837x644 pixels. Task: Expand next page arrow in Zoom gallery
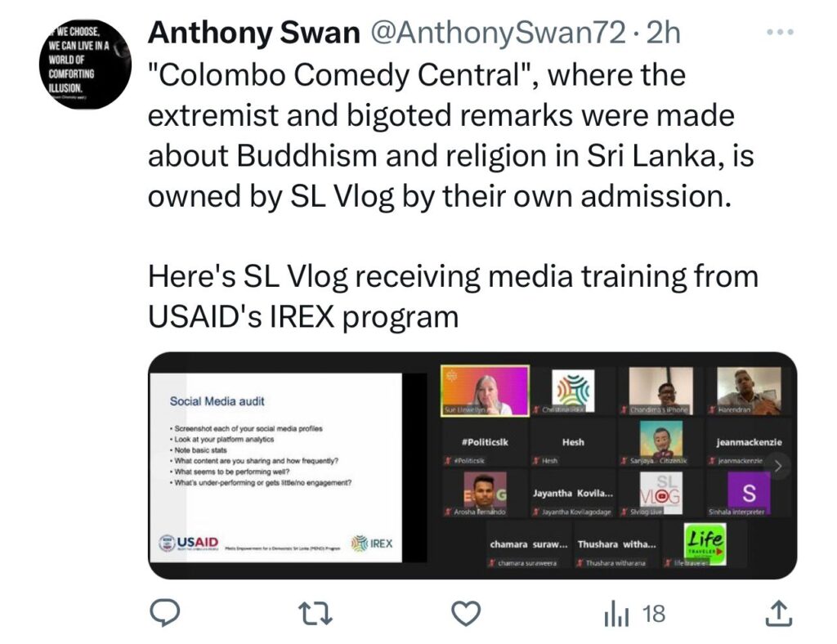pyautogui.click(x=778, y=466)
